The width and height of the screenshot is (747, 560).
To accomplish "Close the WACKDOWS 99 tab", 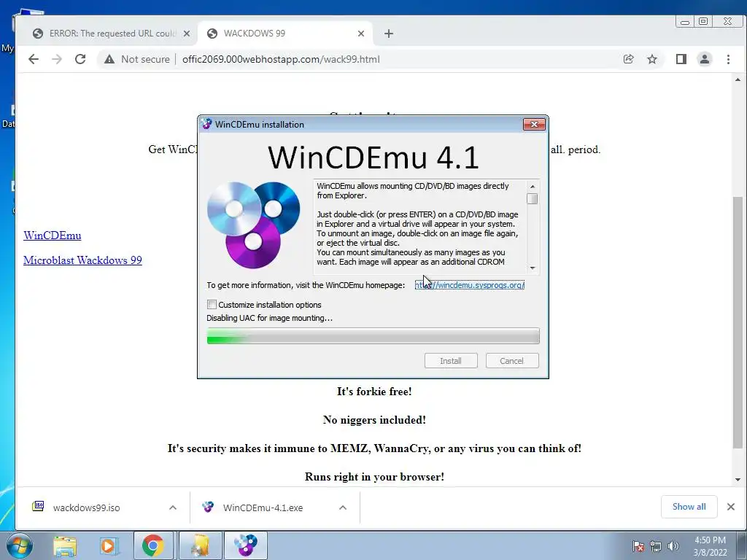I will 361,34.
